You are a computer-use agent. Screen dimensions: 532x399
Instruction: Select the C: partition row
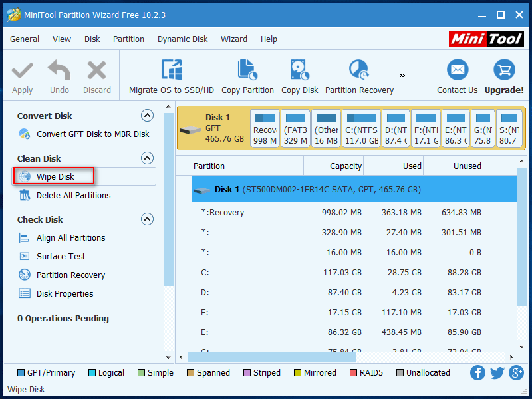354,273
